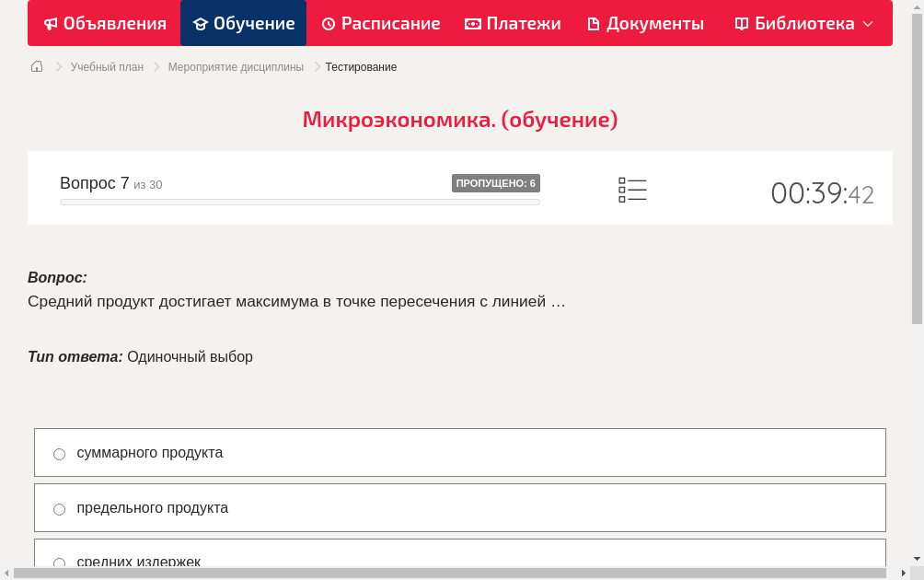924x580 pixels.
Task: Click the megaphone icon on Объявления
Action: pos(51,23)
